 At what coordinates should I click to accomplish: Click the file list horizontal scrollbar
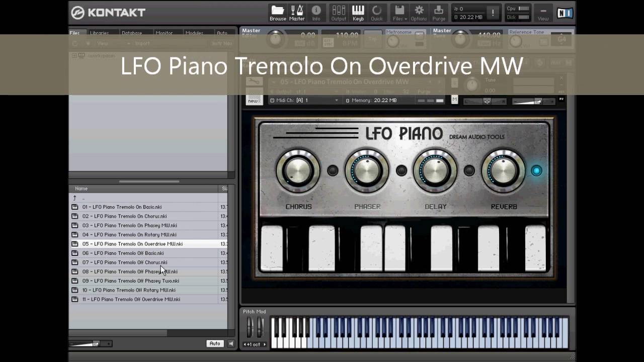point(118,333)
